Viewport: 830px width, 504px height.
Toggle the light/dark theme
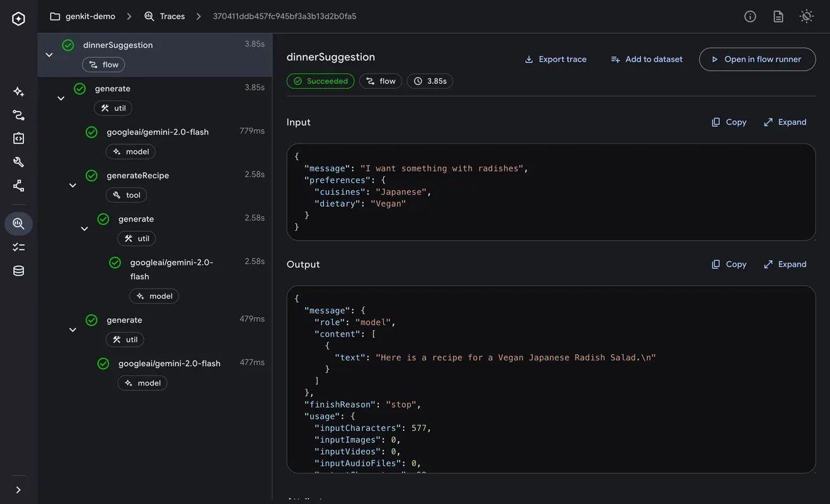(807, 16)
